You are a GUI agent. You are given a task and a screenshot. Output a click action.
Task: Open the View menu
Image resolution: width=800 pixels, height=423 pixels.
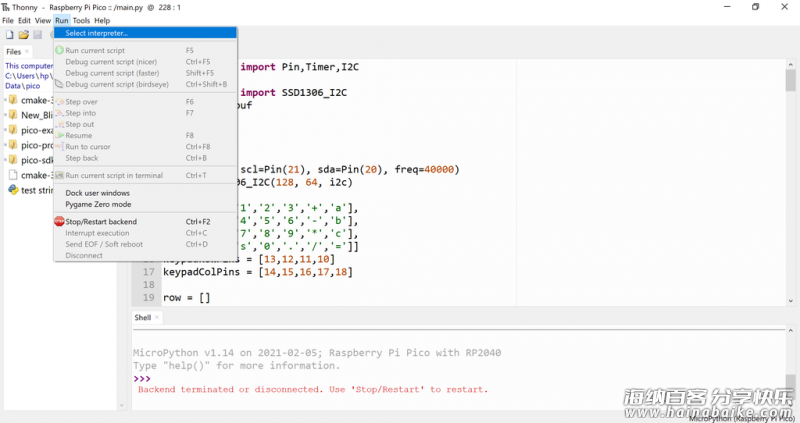point(43,20)
